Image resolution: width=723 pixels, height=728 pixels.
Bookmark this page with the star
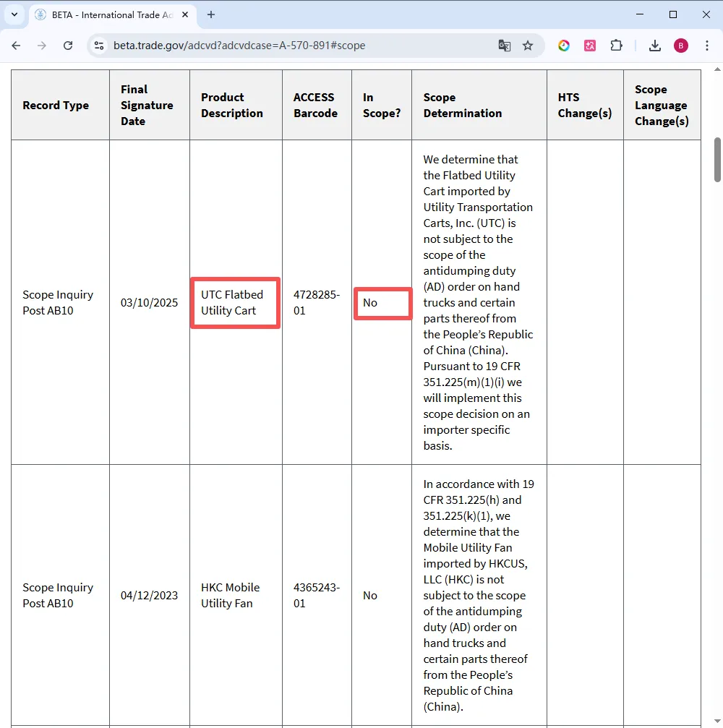coord(528,46)
